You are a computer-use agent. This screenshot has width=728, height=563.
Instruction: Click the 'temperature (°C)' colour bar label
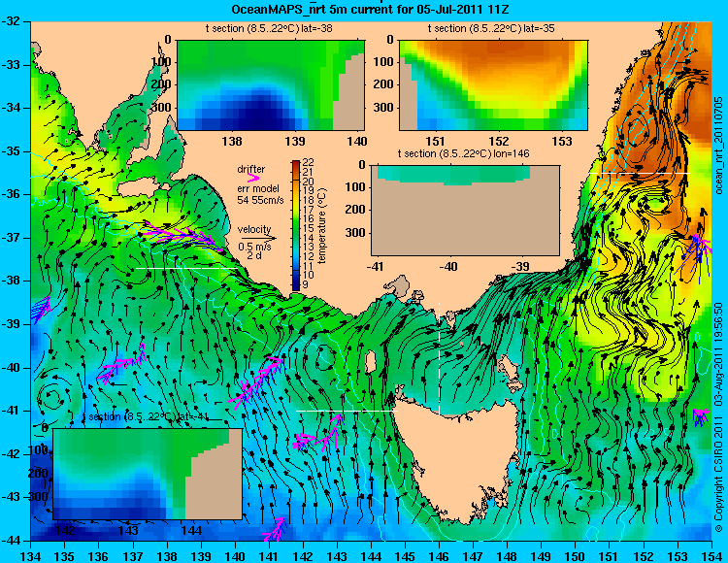[x=322, y=225]
